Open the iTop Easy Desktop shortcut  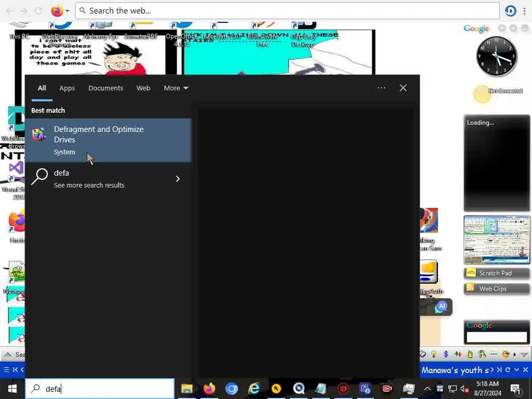tap(303, 35)
